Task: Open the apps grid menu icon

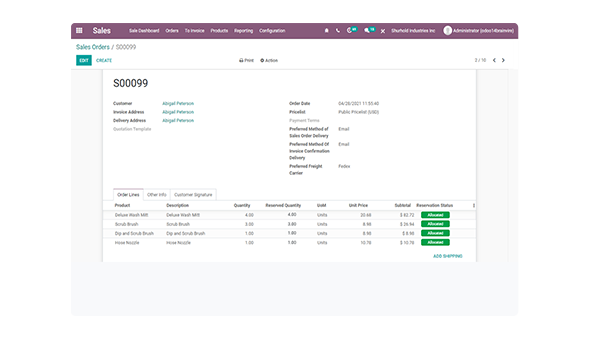Action: (79, 30)
